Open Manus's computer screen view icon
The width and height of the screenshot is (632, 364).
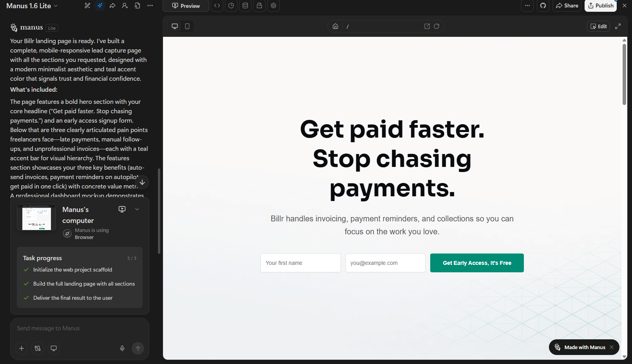[x=122, y=209]
